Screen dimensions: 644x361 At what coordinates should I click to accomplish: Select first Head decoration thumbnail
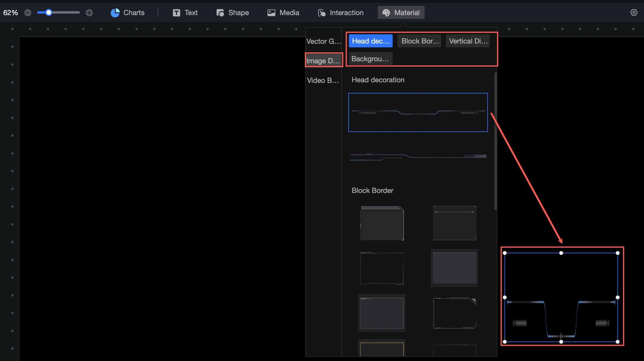point(418,112)
